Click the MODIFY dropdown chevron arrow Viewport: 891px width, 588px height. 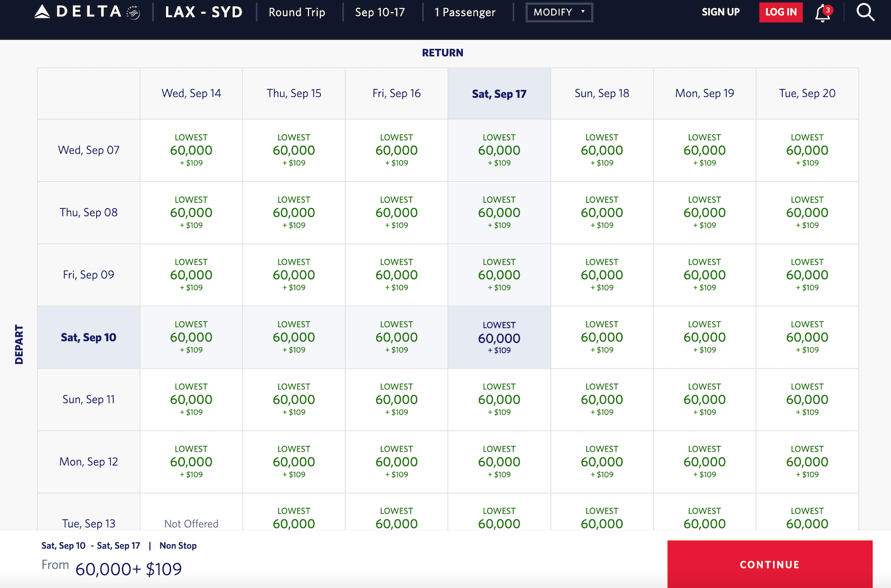click(584, 12)
